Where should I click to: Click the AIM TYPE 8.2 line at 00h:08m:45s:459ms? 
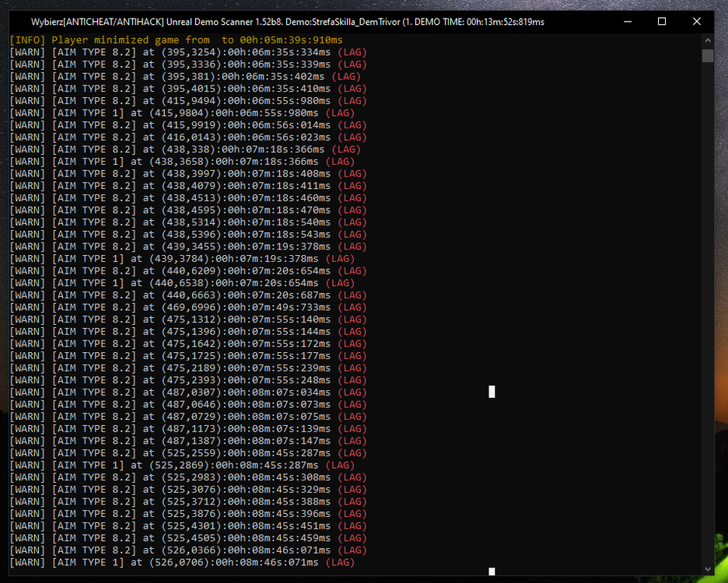(188, 538)
